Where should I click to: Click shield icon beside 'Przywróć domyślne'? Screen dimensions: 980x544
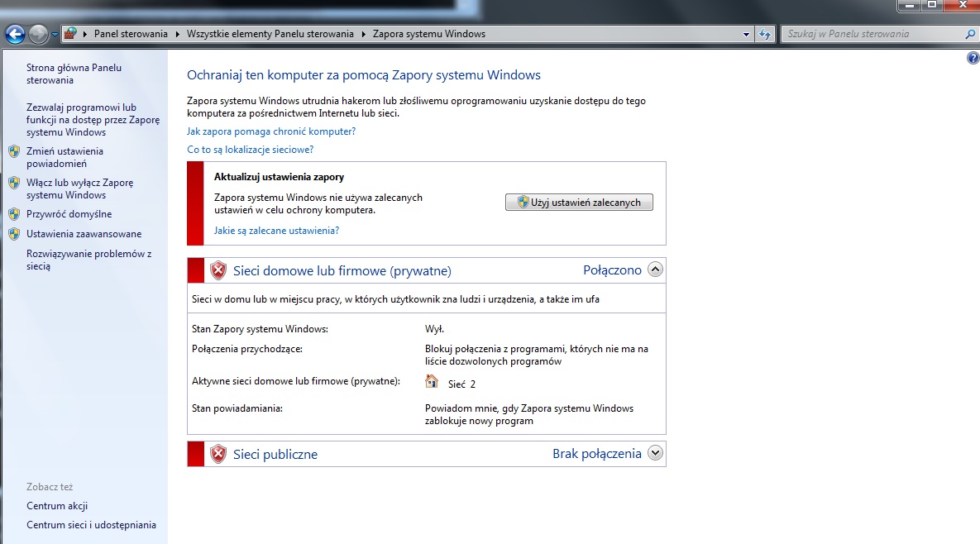(x=14, y=213)
